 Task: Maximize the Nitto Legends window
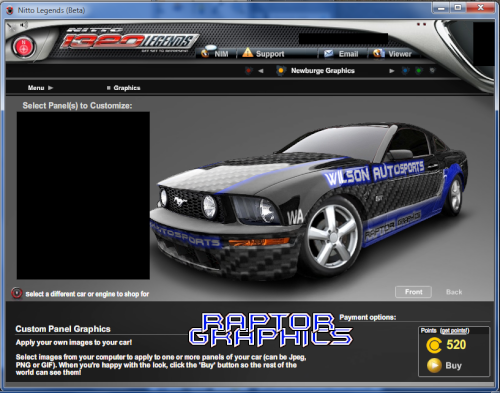point(458,7)
